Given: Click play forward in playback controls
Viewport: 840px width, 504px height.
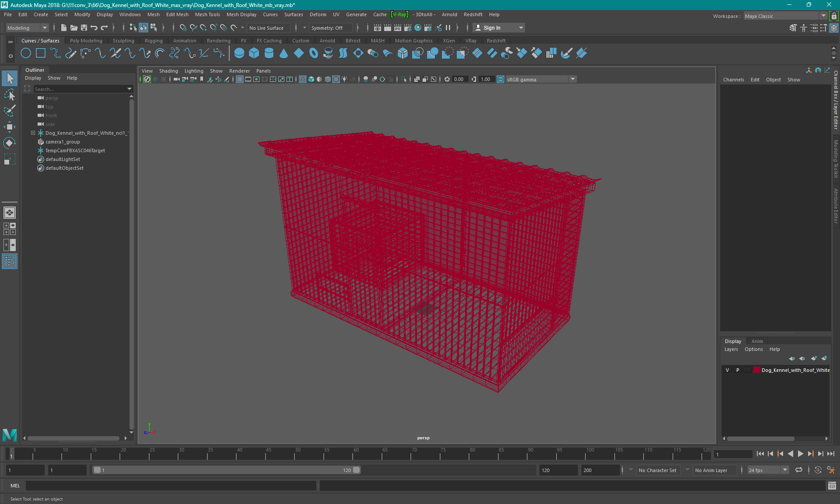Looking at the screenshot, I should point(800,454).
